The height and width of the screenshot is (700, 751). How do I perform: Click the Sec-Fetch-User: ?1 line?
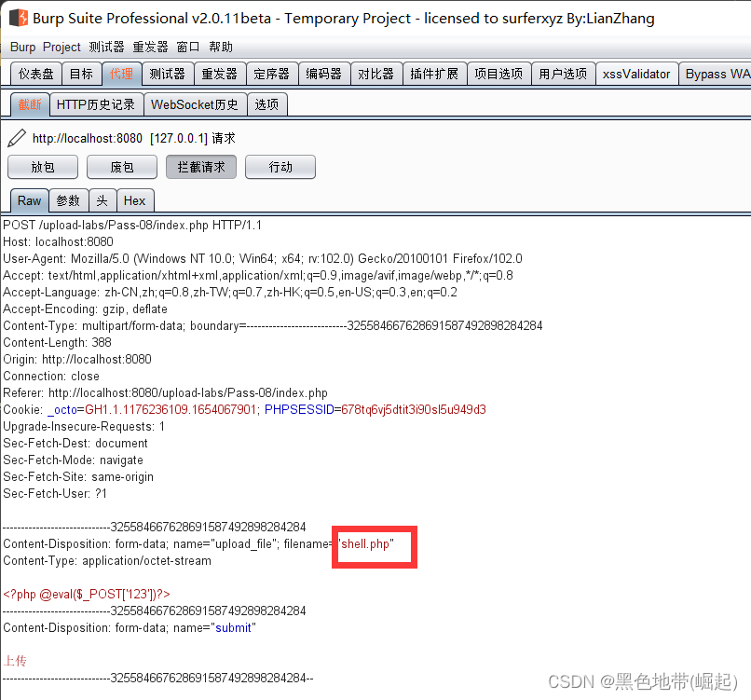55,493
